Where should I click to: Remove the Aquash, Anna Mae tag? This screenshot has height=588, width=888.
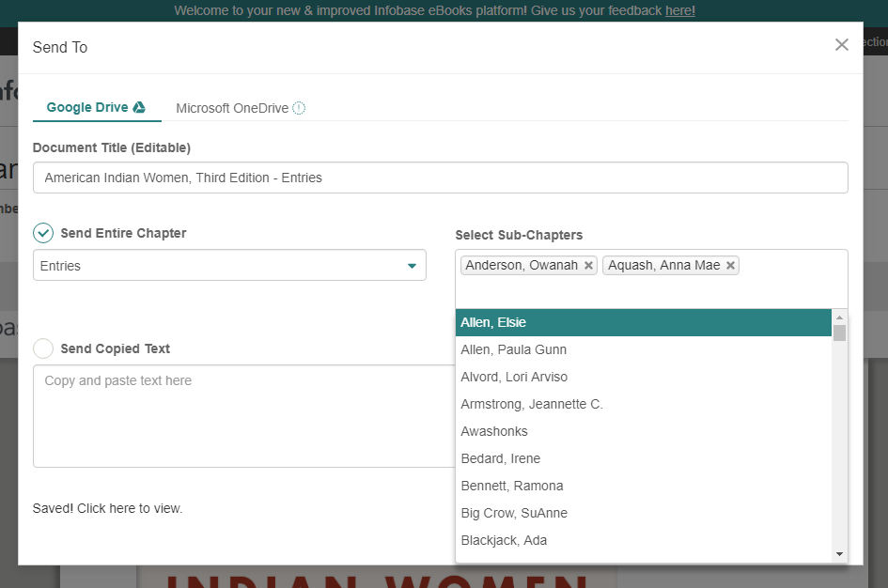[x=731, y=266]
